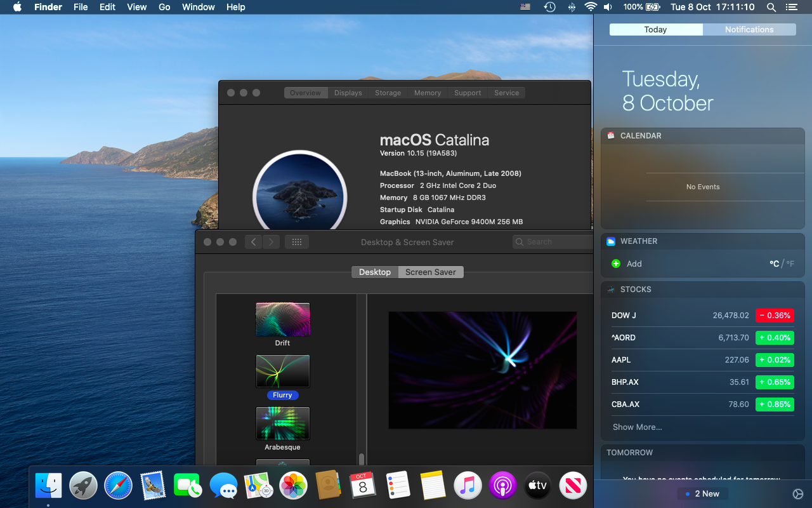
Task: Open the View menu
Action: click(137, 7)
